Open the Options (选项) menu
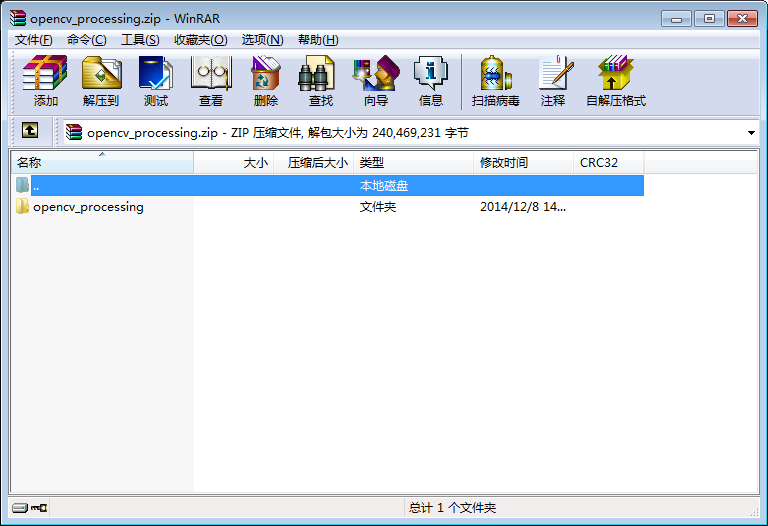This screenshot has height=526, width=768. 263,40
